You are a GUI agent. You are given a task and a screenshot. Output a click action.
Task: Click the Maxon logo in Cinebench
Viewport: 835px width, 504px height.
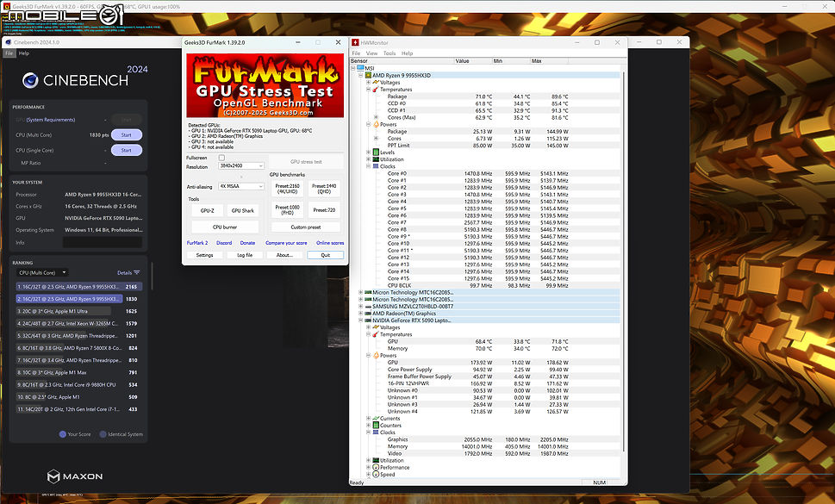[x=75, y=476]
